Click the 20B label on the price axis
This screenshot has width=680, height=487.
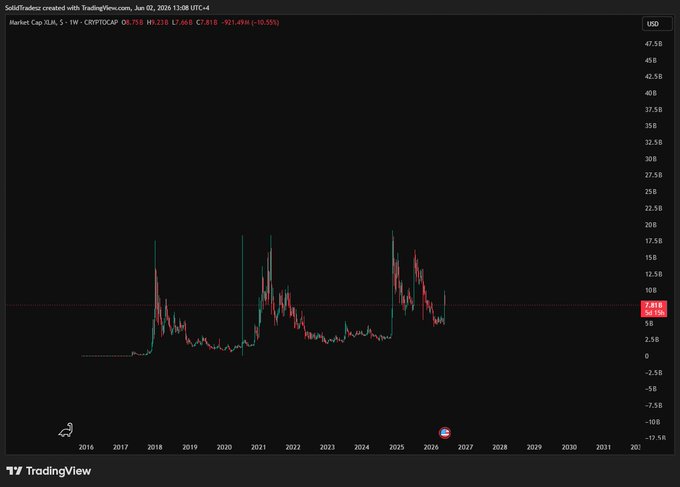[651, 225]
